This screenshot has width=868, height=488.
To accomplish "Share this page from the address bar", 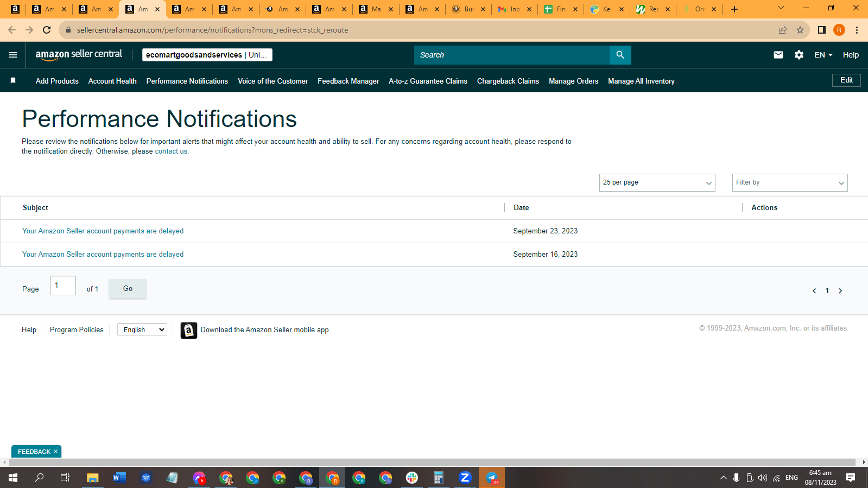I will pos(782,30).
